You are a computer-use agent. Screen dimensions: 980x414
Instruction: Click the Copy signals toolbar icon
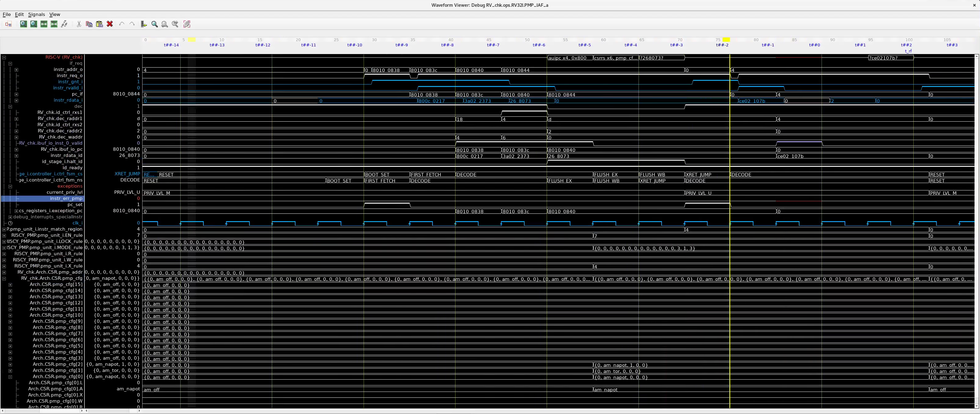(x=89, y=24)
